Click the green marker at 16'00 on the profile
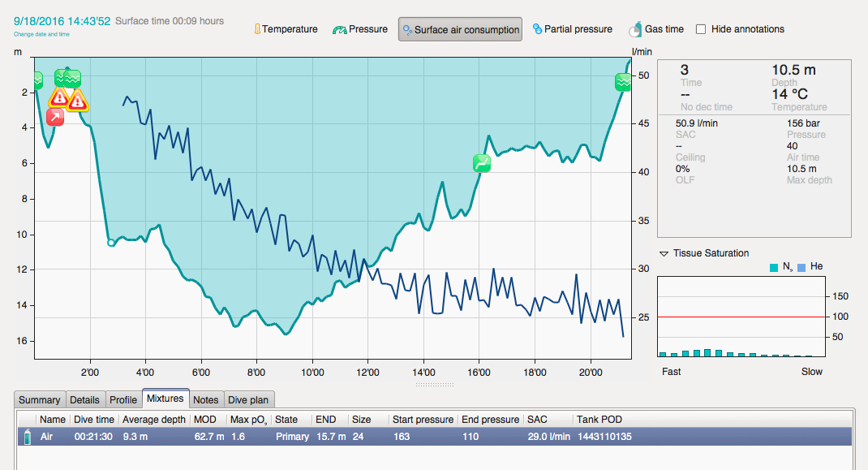868x470 pixels. (482, 163)
